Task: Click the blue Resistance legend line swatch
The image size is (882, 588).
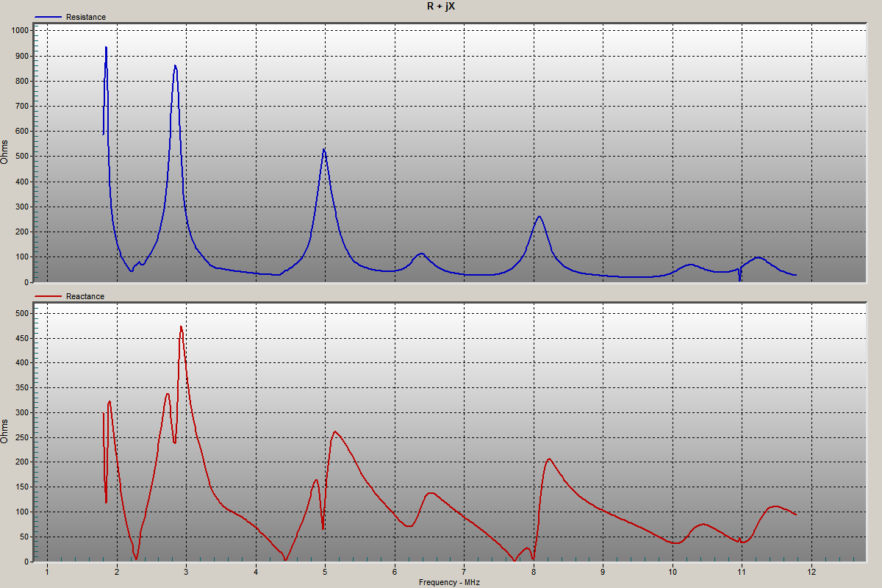Action: point(49,17)
